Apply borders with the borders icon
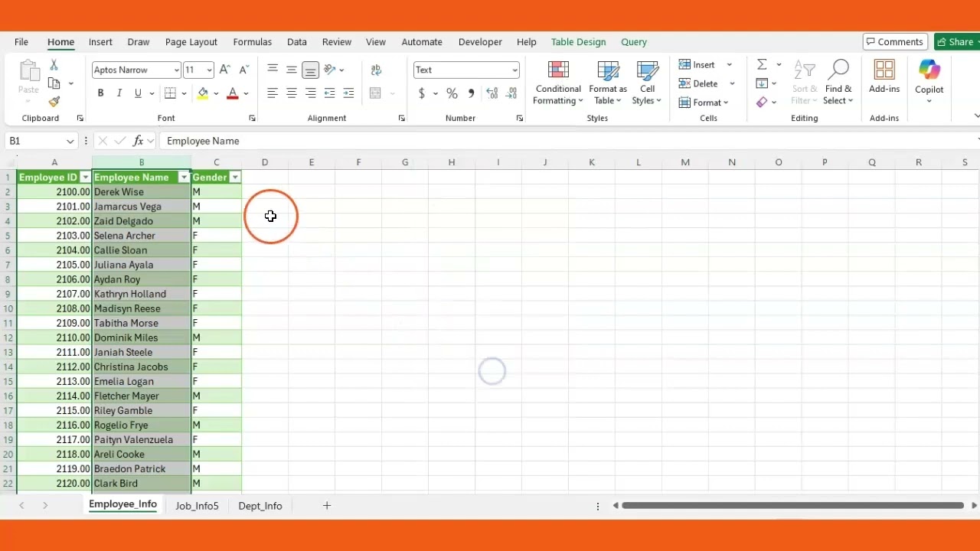The width and height of the screenshot is (980, 551). coord(171,93)
